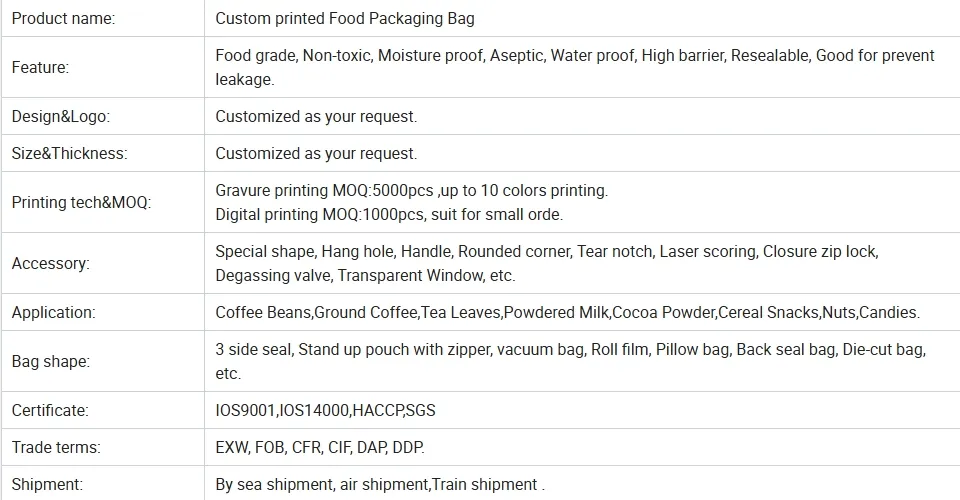Click the 'Feature:' row label
Image resolution: width=960 pixels, height=500 pixels.
pyautogui.click(x=40, y=67)
